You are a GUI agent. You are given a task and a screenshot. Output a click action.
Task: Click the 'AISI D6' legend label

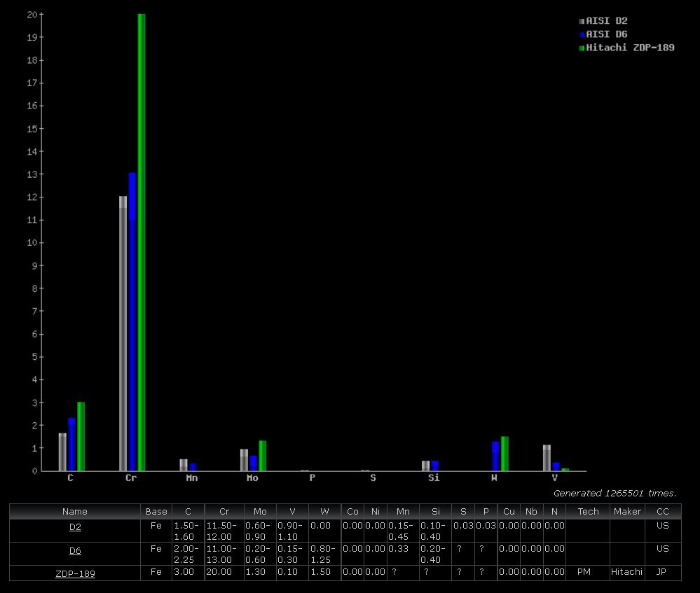[x=607, y=34]
